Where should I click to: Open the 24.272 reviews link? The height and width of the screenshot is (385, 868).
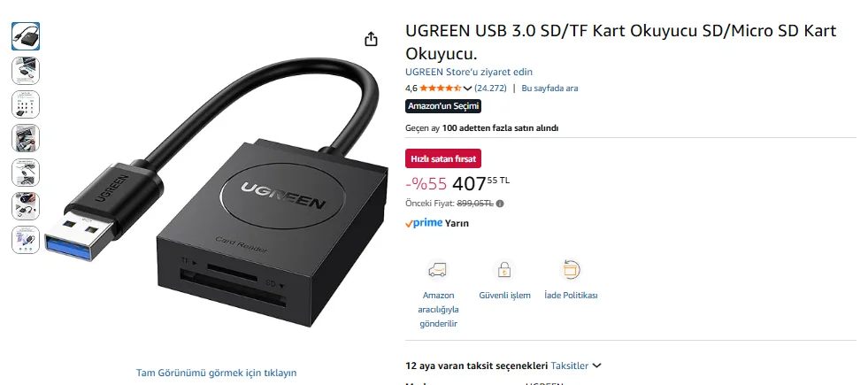tap(490, 89)
